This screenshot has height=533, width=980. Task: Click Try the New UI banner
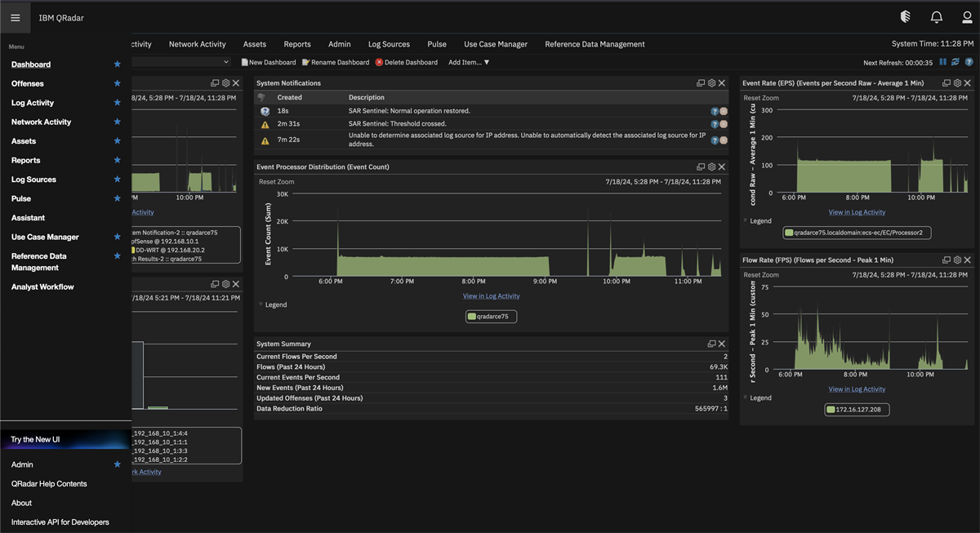point(65,440)
